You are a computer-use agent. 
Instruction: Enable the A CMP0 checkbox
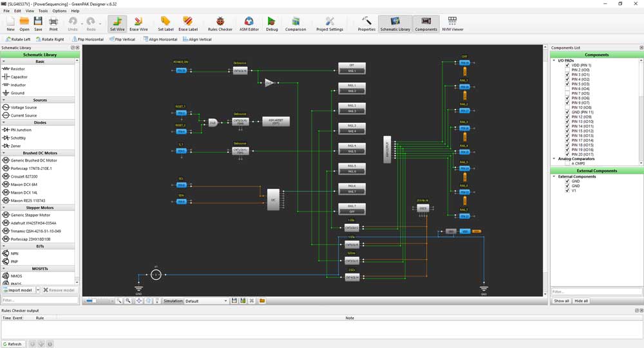point(567,163)
